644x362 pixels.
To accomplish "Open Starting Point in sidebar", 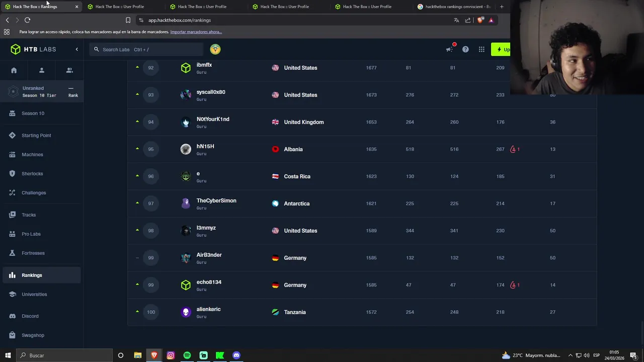I will click(x=42, y=135).
